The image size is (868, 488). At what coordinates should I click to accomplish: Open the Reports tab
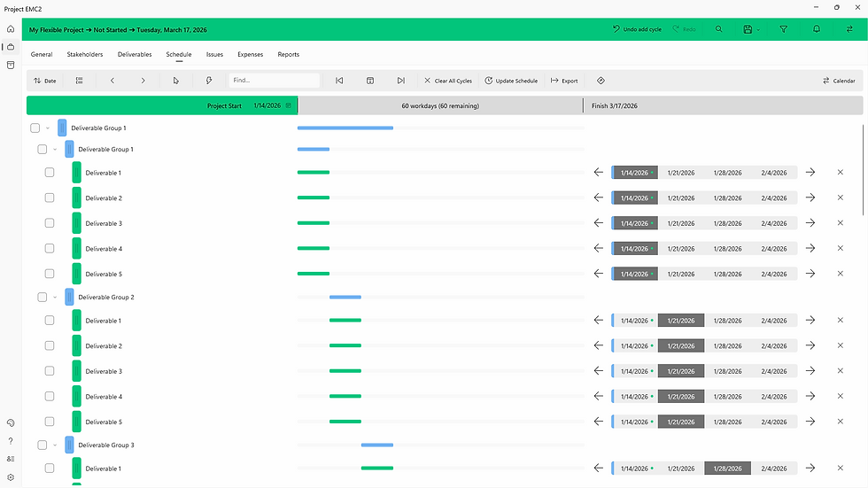point(289,54)
